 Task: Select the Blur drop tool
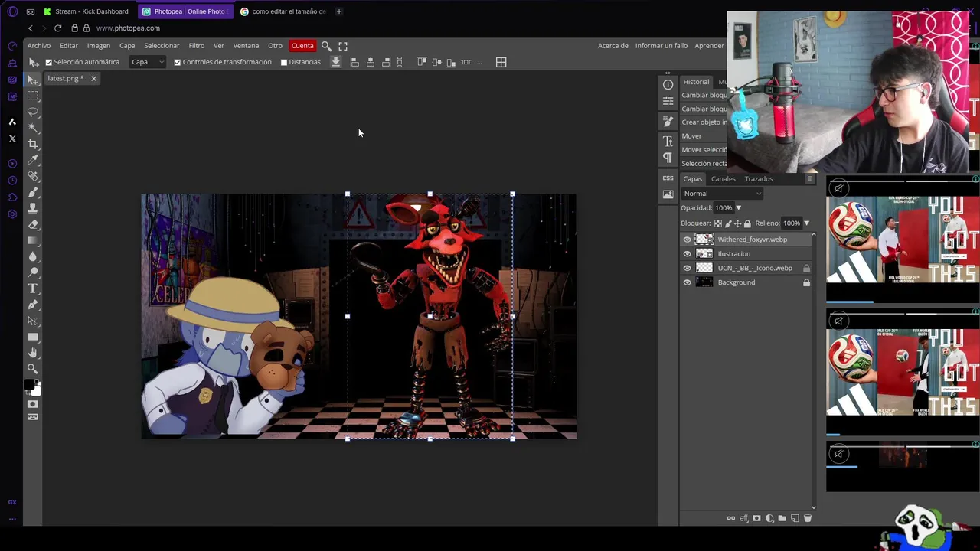point(33,256)
